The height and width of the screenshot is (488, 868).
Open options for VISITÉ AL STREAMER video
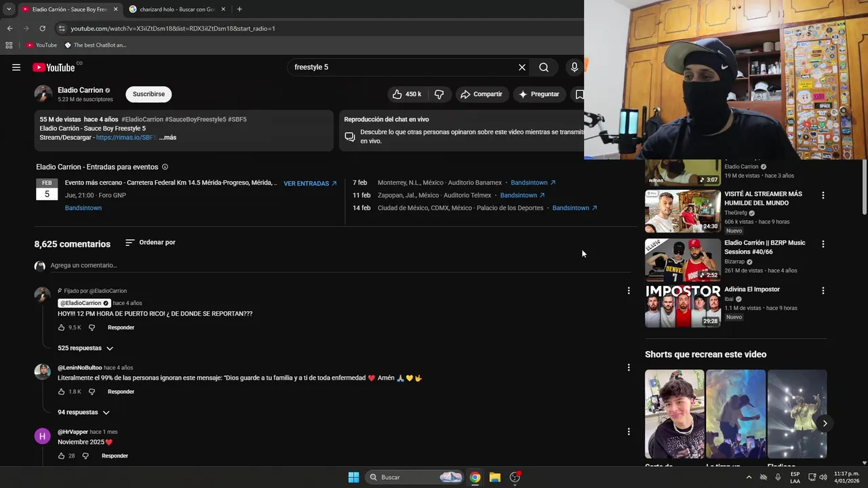click(x=823, y=195)
